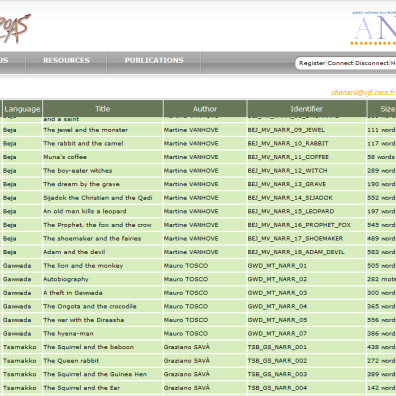The width and height of the screenshot is (396, 396).
Task: Click the CorpAfroAs logo
Action: pos(15,28)
